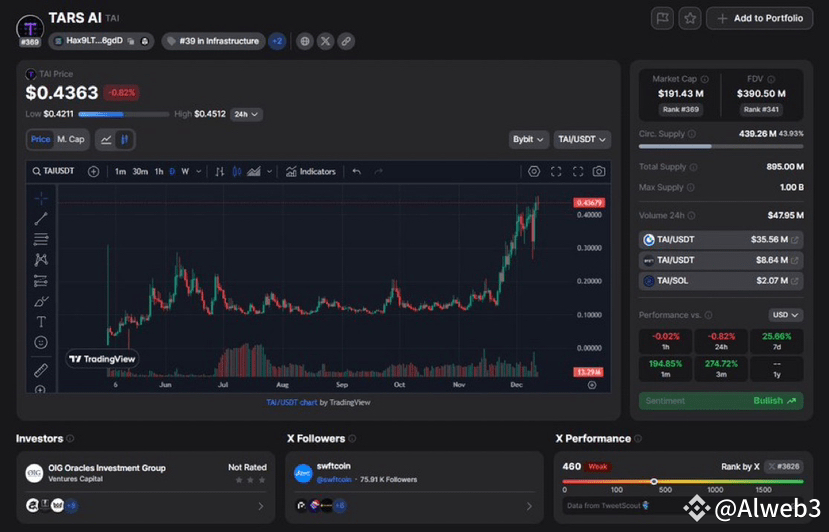The image size is (829, 532).
Task: Click Add to Portfolio button
Action: 760,18
